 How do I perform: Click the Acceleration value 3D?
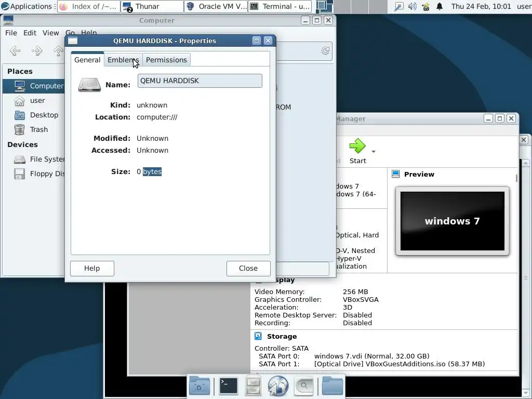click(x=348, y=308)
